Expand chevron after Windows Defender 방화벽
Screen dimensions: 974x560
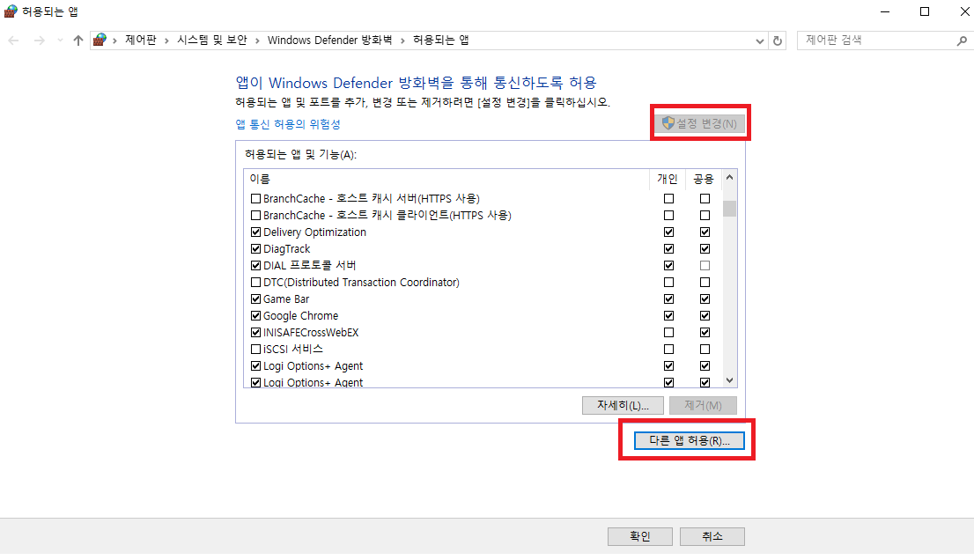[x=402, y=41]
